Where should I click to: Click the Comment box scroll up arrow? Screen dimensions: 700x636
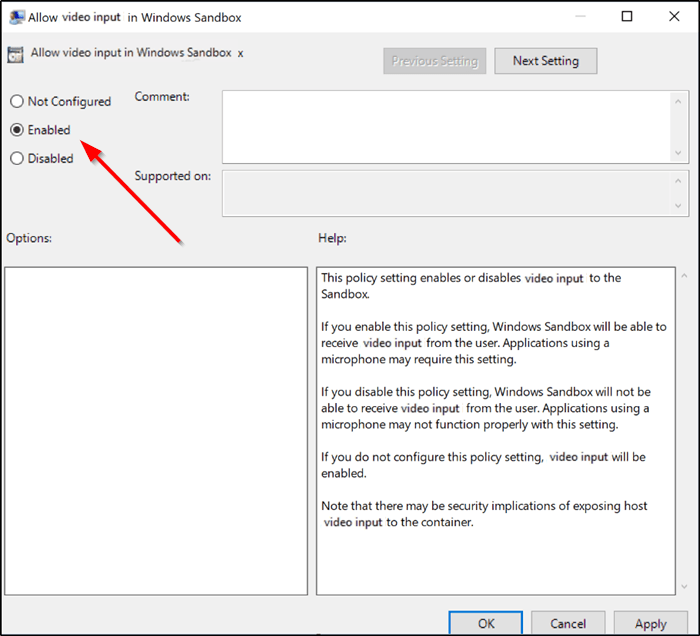(679, 101)
